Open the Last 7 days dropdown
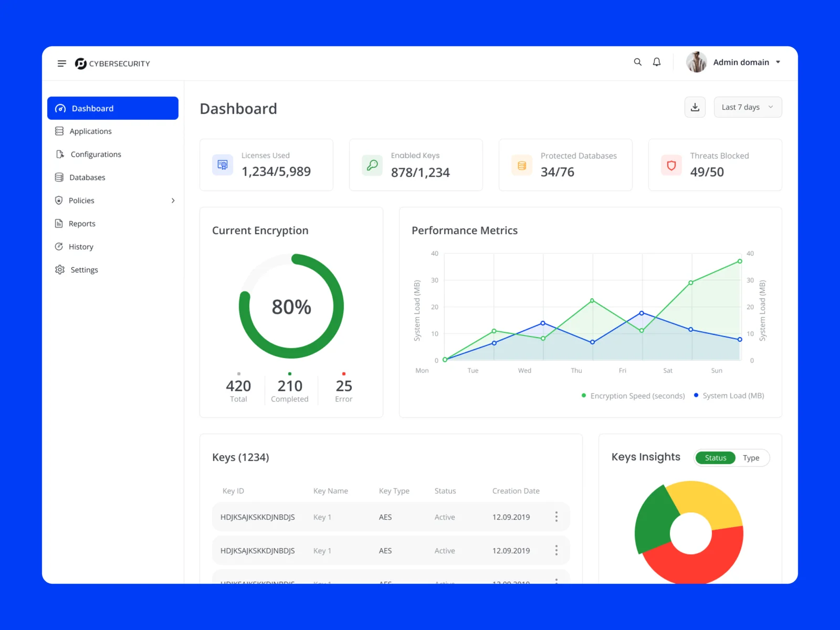Screen dimensions: 840x630 click(748, 107)
